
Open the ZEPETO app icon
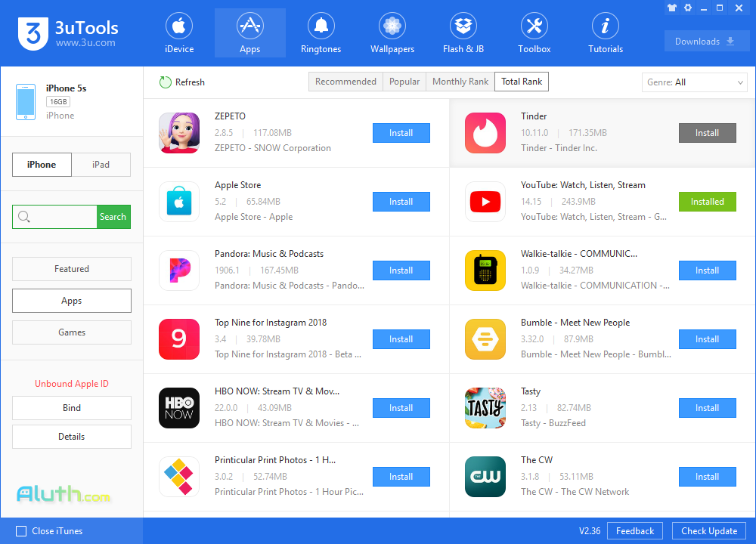pos(179,133)
